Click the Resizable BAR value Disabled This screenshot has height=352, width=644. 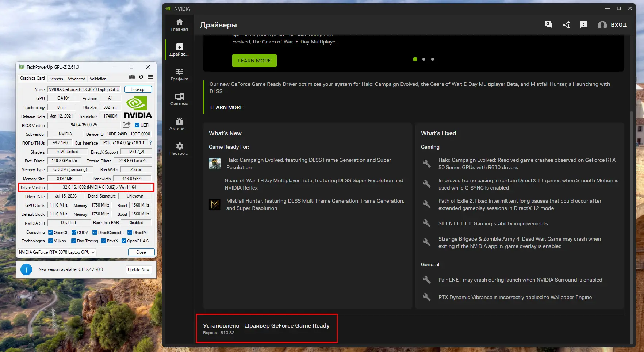coord(136,223)
